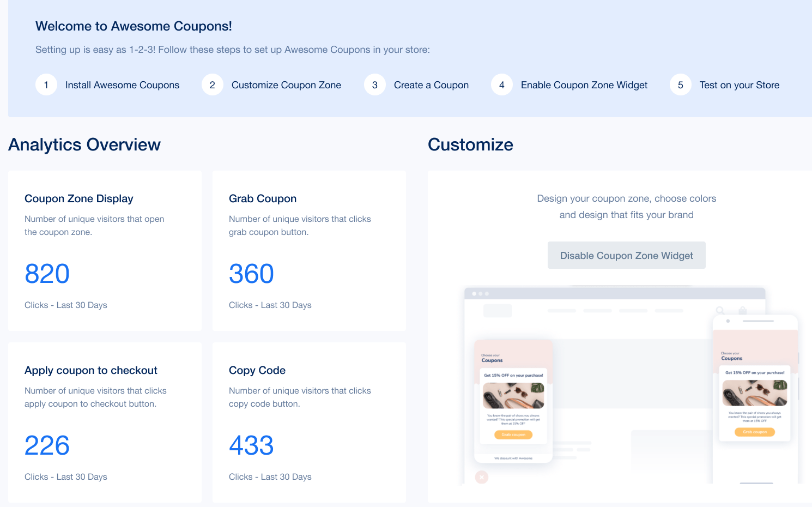Click the red close circle in preview

pos(482,477)
